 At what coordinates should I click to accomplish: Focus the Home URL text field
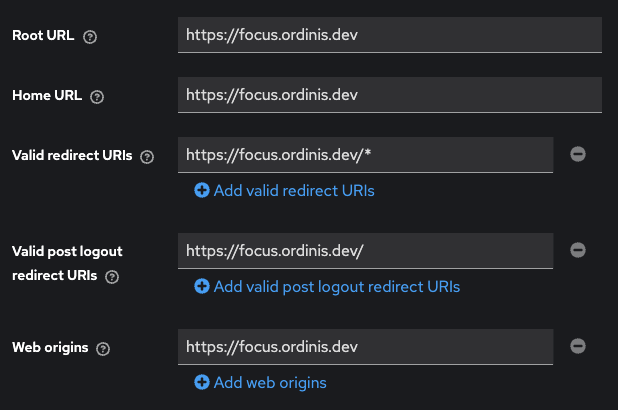tap(390, 95)
